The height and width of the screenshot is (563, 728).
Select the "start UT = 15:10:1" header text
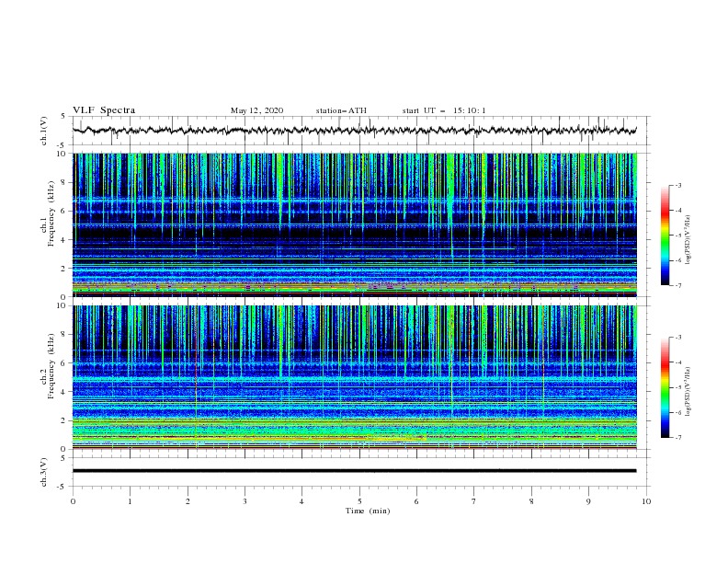(x=444, y=110)
